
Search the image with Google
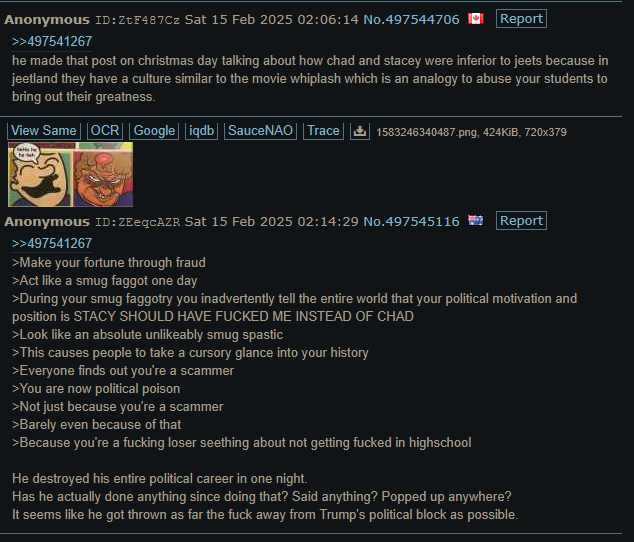point(154,131)
